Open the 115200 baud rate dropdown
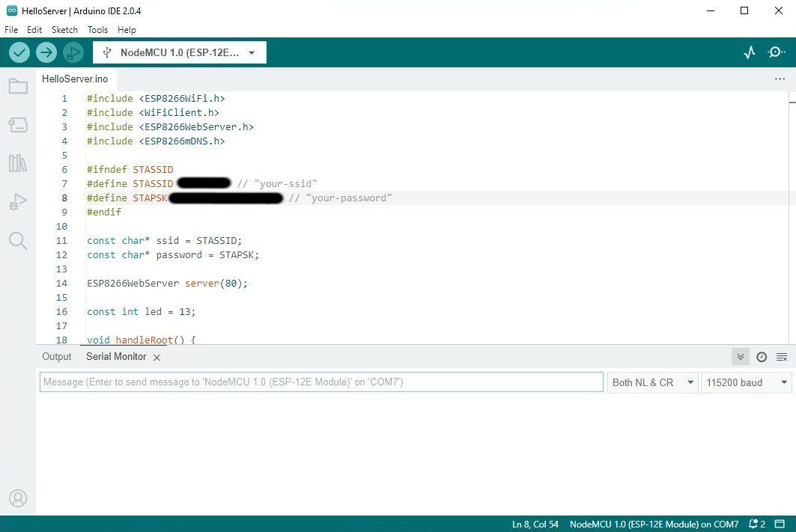796x532 pixels. click(746, 382)
